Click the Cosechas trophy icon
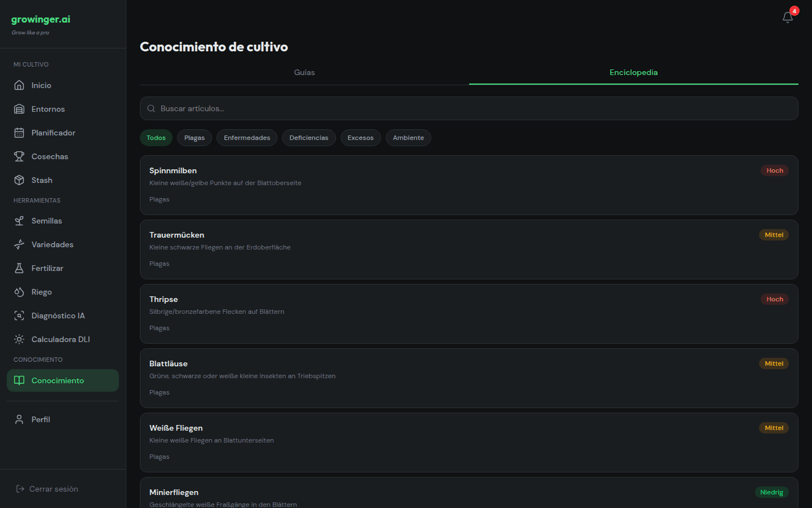The width and height of the screenshot is (812, 508). pos(19,156)
